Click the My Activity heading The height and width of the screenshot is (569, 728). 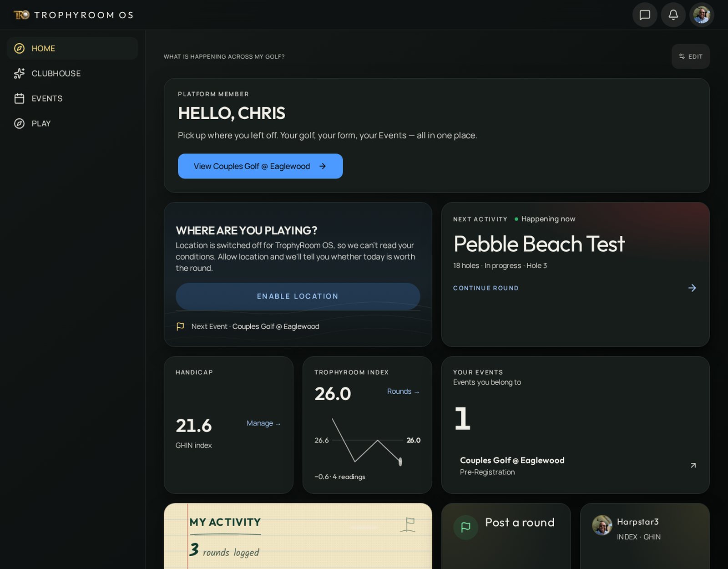[225, 522]
